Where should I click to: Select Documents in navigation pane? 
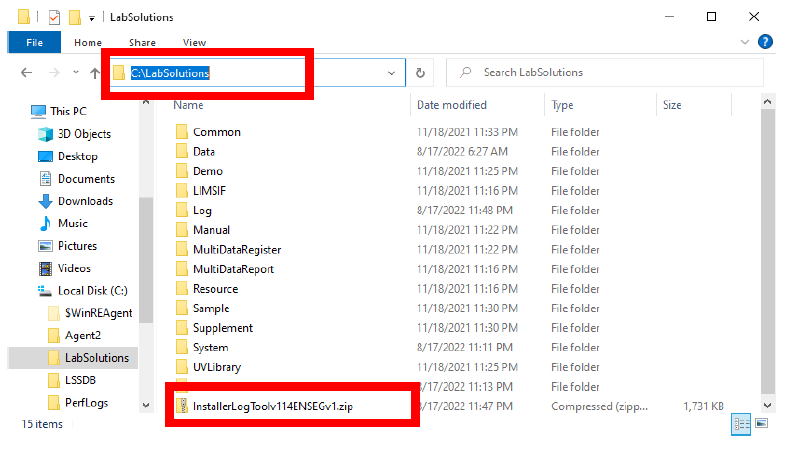click(x=76, y=179)
